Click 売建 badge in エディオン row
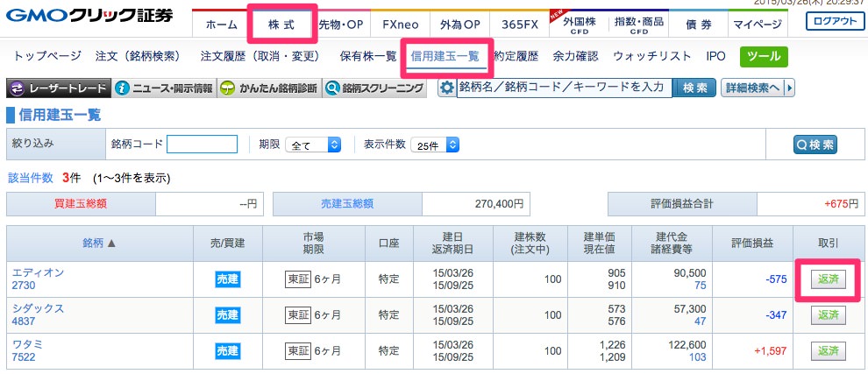 click(227, 279)
